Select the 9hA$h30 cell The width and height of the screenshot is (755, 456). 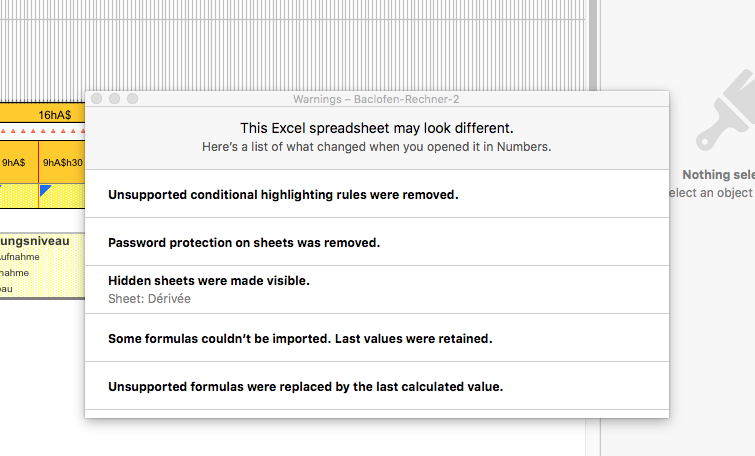point(62,162)
